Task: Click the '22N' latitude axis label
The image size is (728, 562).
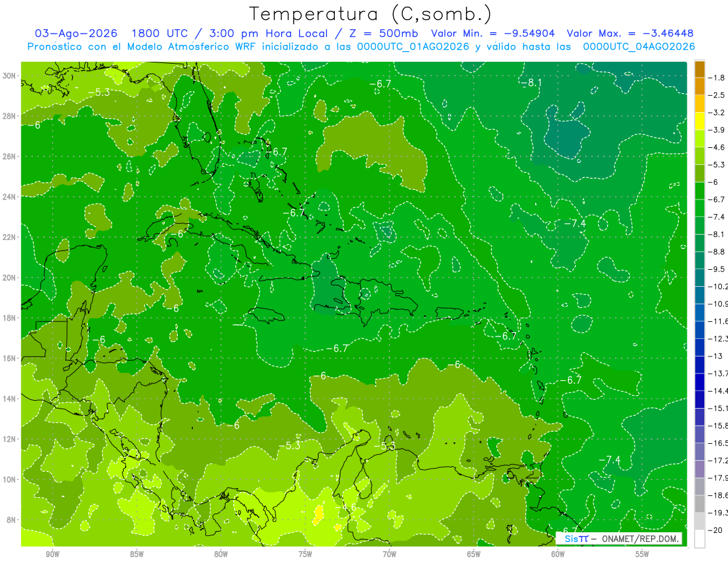Action: [10, 237]
